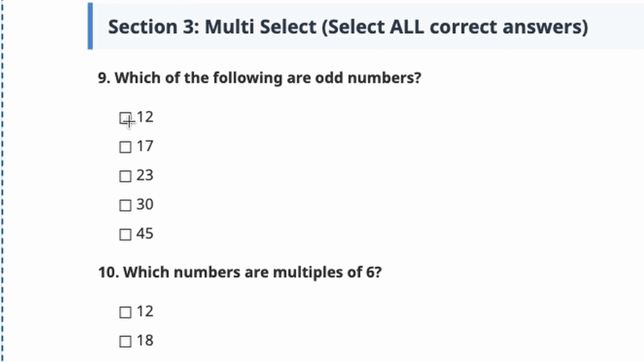Viewport: 644px width, 362px height.
Task: Click the '17' label text in question 9
Action: pyautogui.click(x=145, y=146)
